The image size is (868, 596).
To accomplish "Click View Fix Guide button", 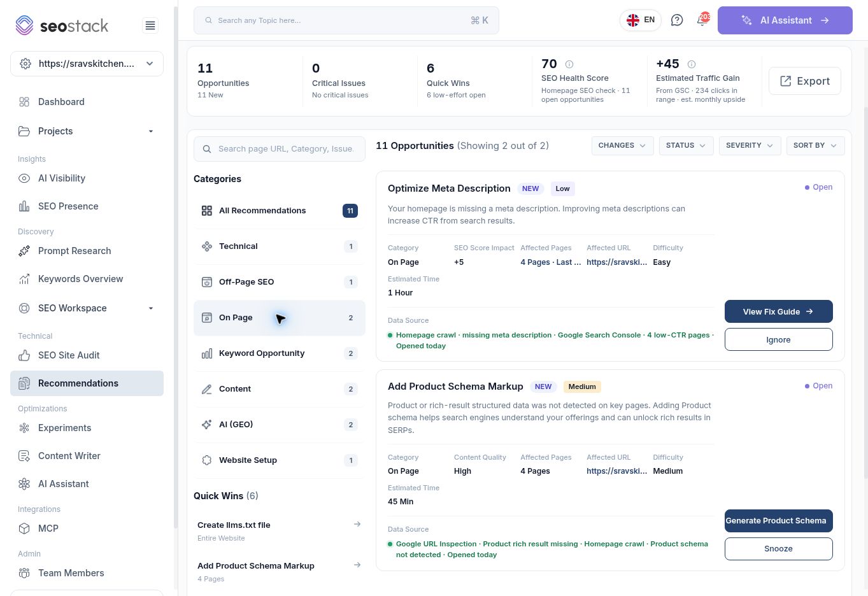I will coord(778,311).
